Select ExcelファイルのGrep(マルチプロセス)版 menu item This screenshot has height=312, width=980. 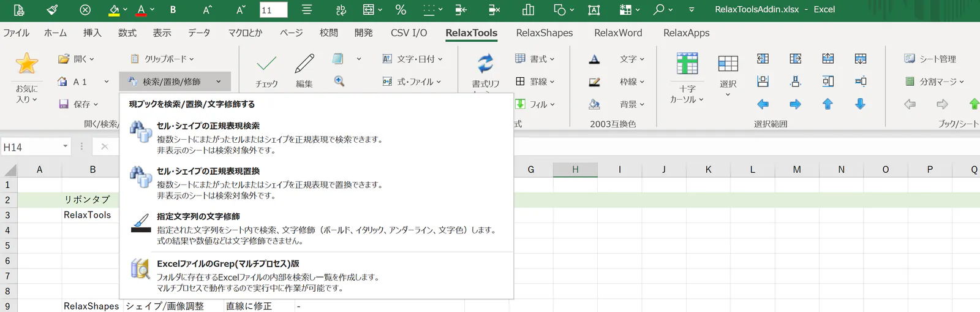(x=316, y=275)
